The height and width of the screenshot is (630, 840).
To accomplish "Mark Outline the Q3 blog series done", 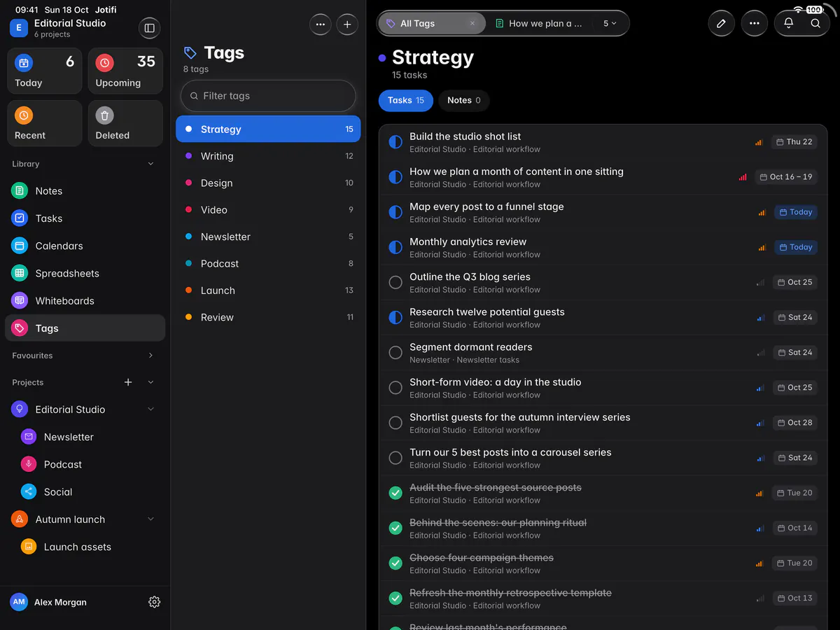I will [x=395, y=282].
